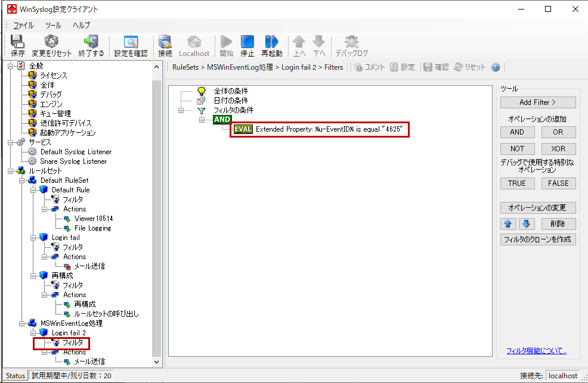Click the 確認 save icon in breadcrumb bar
Viewport: 588px width, 383px height.
[428, 67]
